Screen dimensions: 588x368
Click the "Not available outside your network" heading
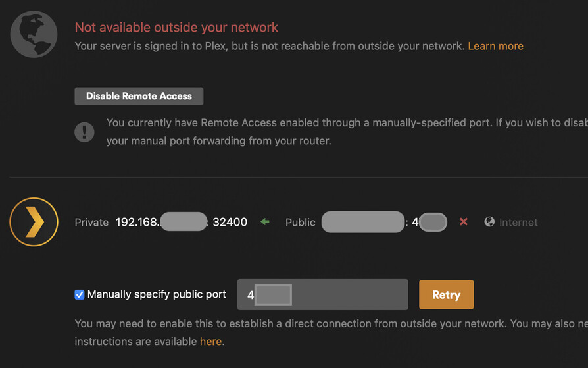176,28
